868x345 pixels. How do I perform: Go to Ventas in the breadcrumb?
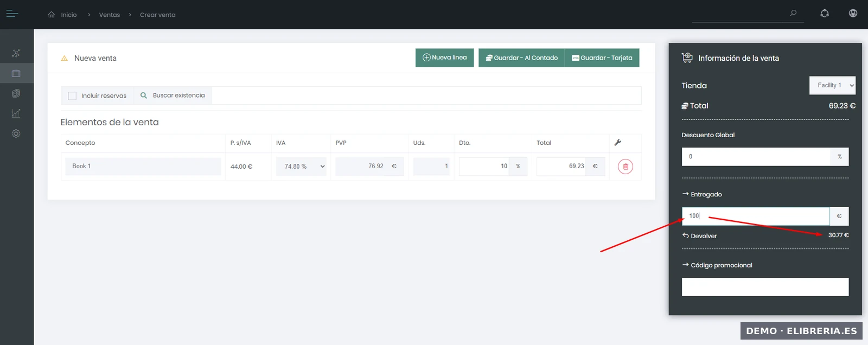[109, 15]
